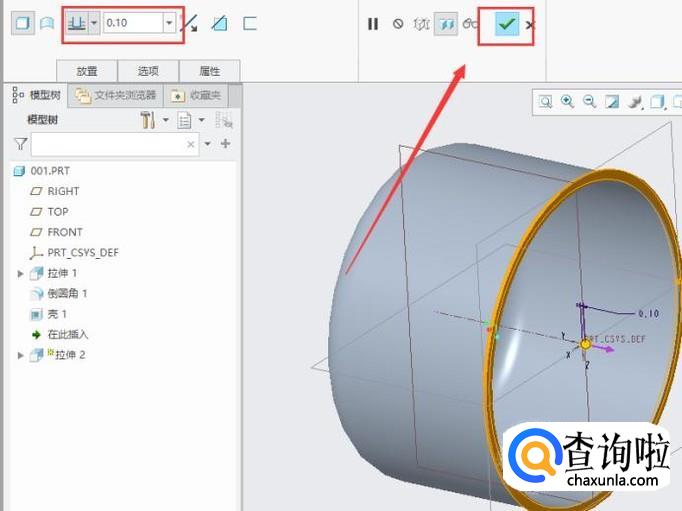Image resolution: width=682 pixels, height=511 pixels.
Task: Toggle the remove material option
Action: point(219,23)
